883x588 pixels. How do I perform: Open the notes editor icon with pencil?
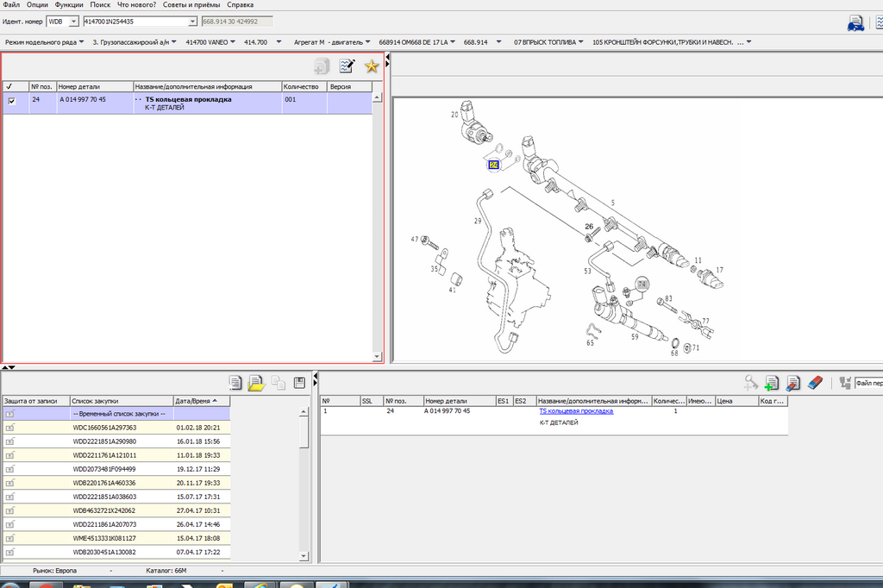click(347, 66)
